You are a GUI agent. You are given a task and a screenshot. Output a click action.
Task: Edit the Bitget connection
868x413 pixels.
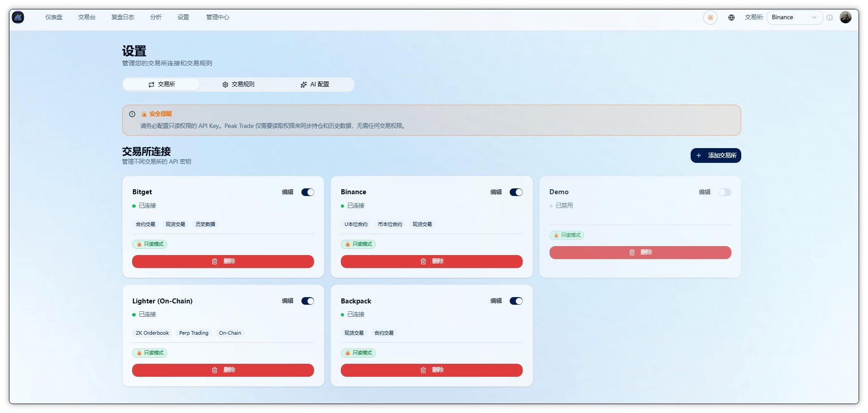pos(288,192)
